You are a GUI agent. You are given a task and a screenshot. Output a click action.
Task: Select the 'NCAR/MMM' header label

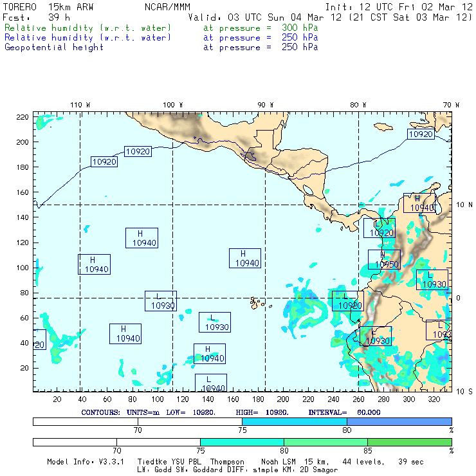(x=167, y=7)
